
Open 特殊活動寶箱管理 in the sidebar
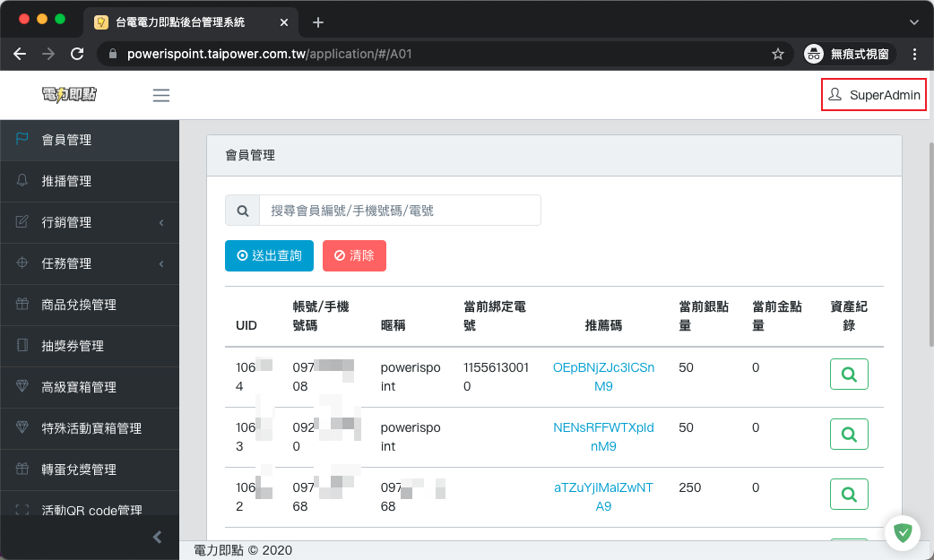pyautogui.click(x=90, y=427)
